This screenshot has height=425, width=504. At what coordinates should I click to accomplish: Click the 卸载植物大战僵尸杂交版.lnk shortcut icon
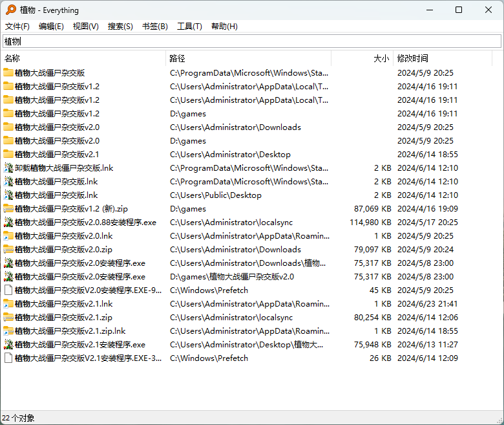pos(8,168)
